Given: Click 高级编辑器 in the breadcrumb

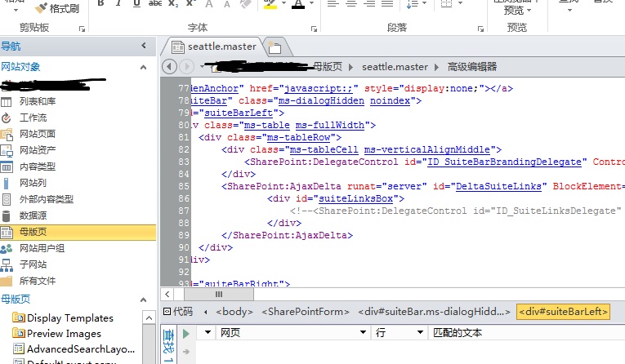Looking at the screenshot, I should 472,67.
